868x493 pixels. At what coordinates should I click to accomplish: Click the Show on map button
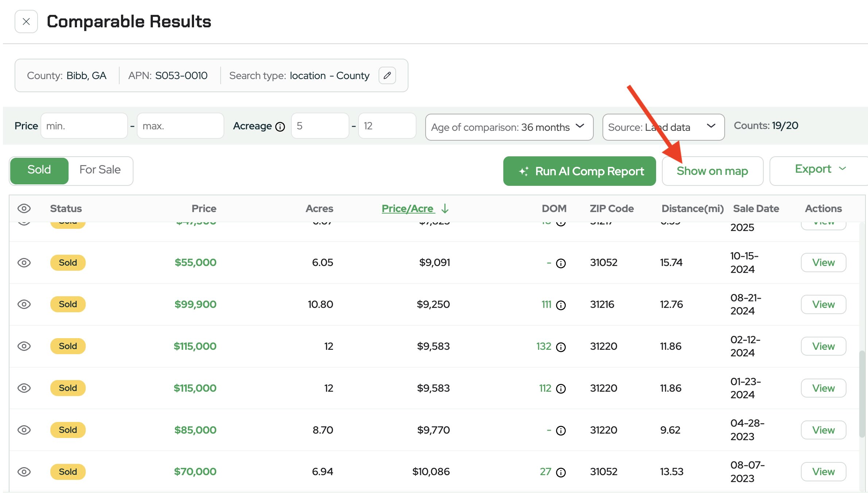tap(712, 171)
